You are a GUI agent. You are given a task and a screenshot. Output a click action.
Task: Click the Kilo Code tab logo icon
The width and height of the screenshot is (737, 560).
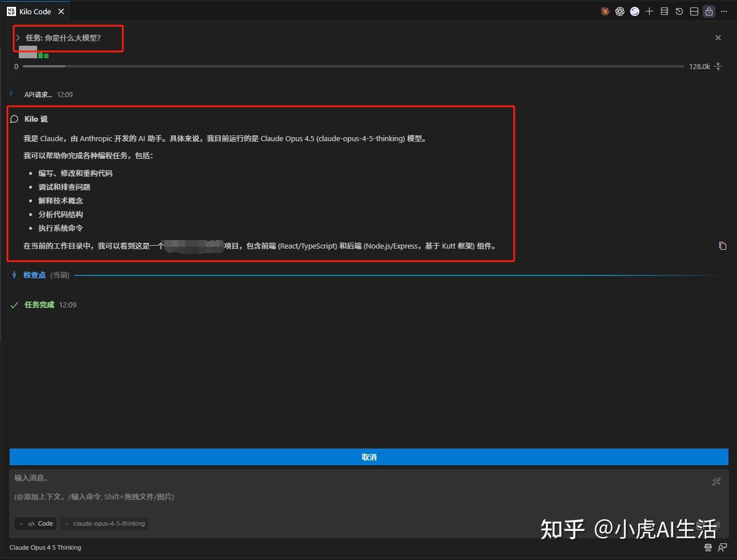(11, 11)
